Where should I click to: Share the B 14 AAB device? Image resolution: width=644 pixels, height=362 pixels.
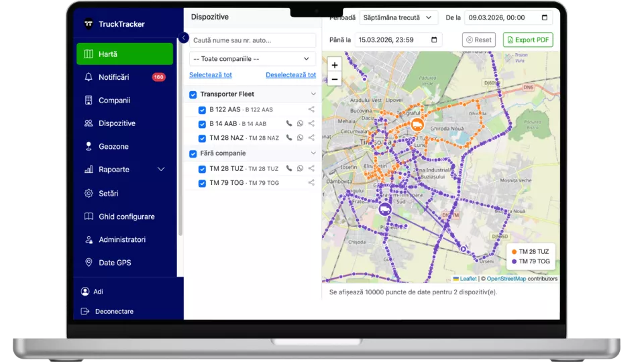coord(311,123)
